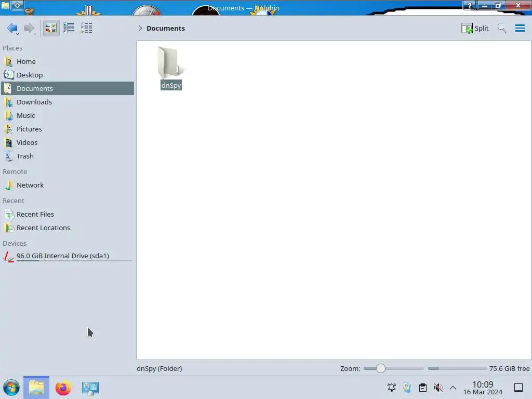Open Network under Remote
Viewport: 532px width, 399px height.
68,185
